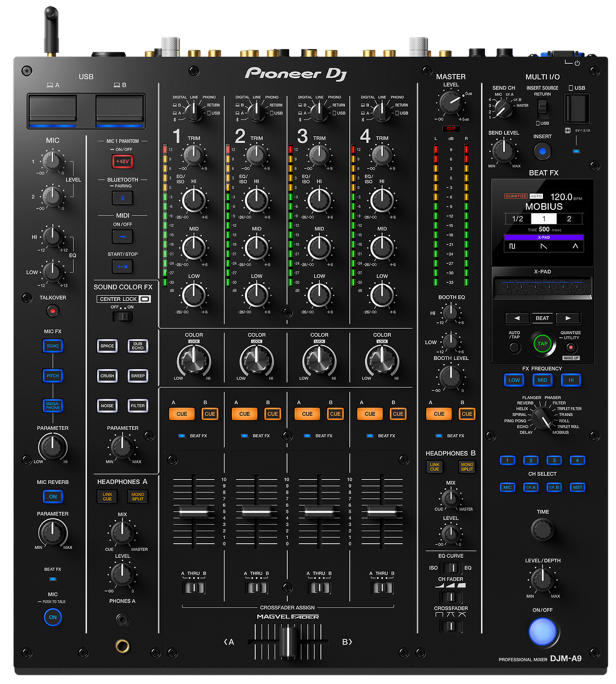Click the Beat FX ON/OFF button

pos(543,632)
